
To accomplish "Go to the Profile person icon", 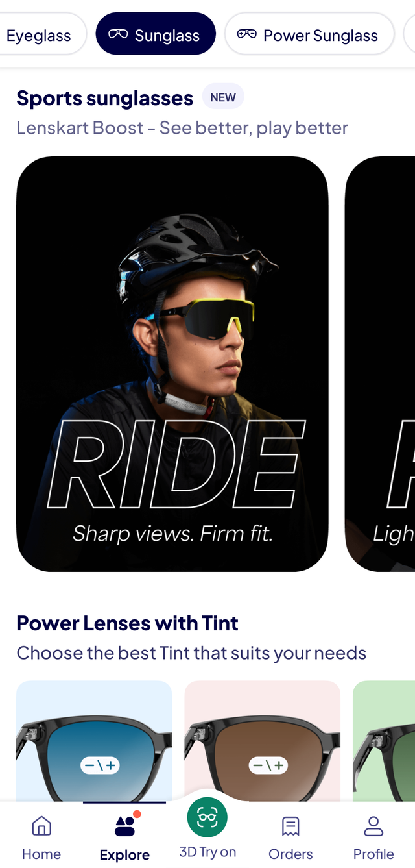I will pyautogui.click(x=373, y=826).
